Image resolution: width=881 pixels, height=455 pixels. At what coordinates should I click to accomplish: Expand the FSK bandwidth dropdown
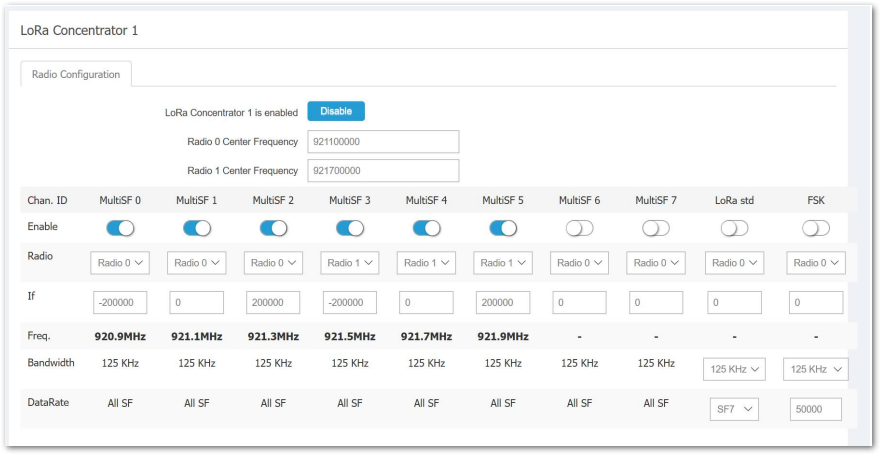coord(816,369)
